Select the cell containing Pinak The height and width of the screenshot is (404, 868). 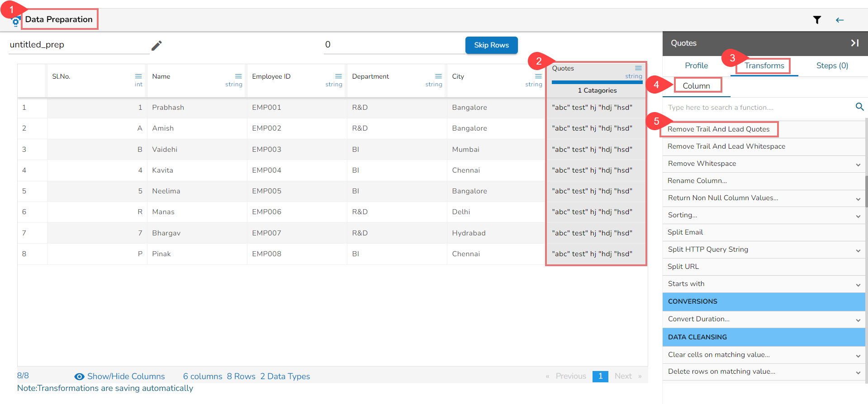[x=197, y=254]
